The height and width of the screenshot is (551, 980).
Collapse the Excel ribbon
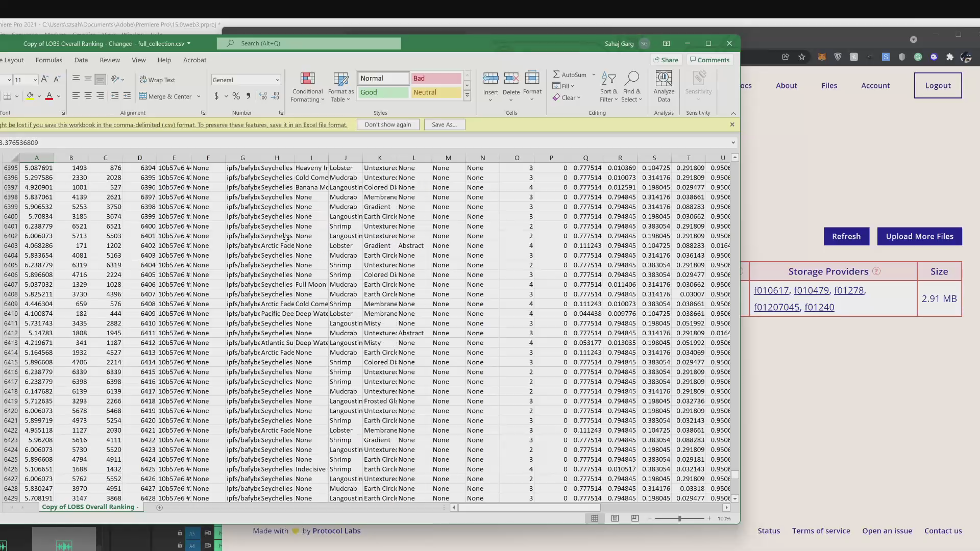tap(733, 113)
